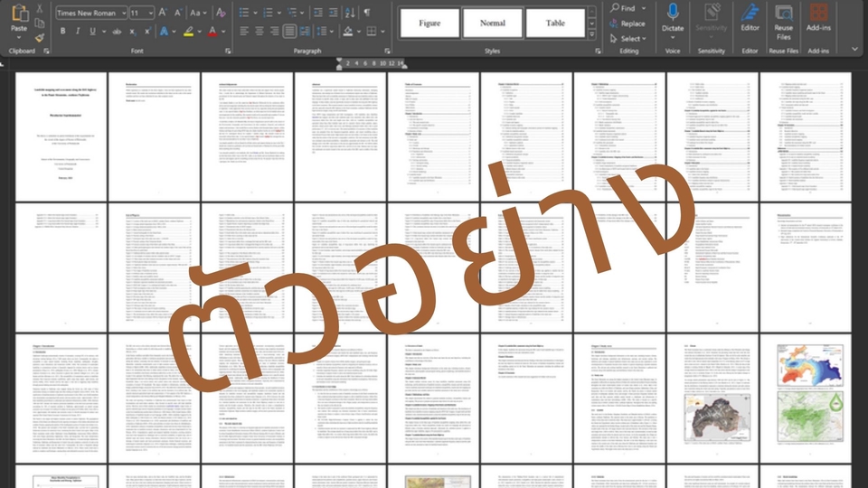868x488 pixels.
Task: Cut selection with the scissors icon
Action: coord(39,9)
